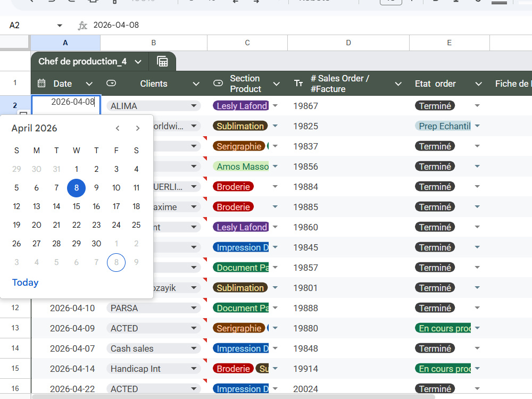Select row 16 header
Viewport: 532px width, 399px height.
(15, 388)
